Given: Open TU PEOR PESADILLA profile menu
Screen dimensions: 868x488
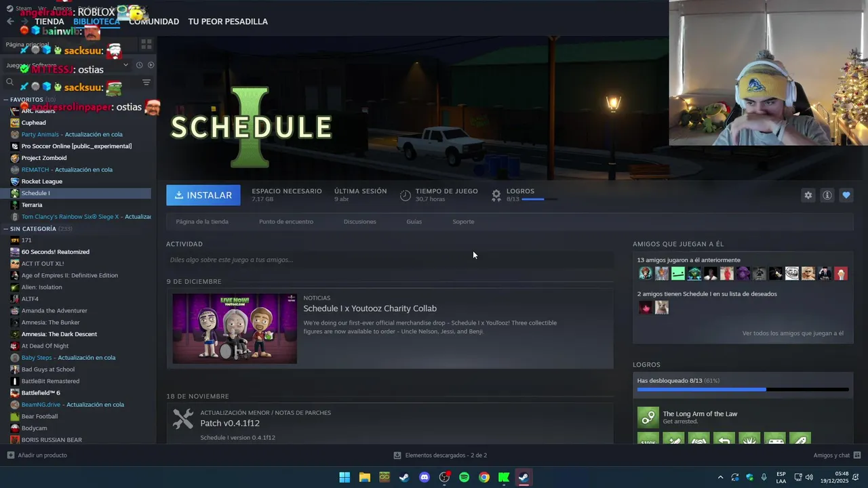Looking at the screenshot, I should (x=228, y=22).
